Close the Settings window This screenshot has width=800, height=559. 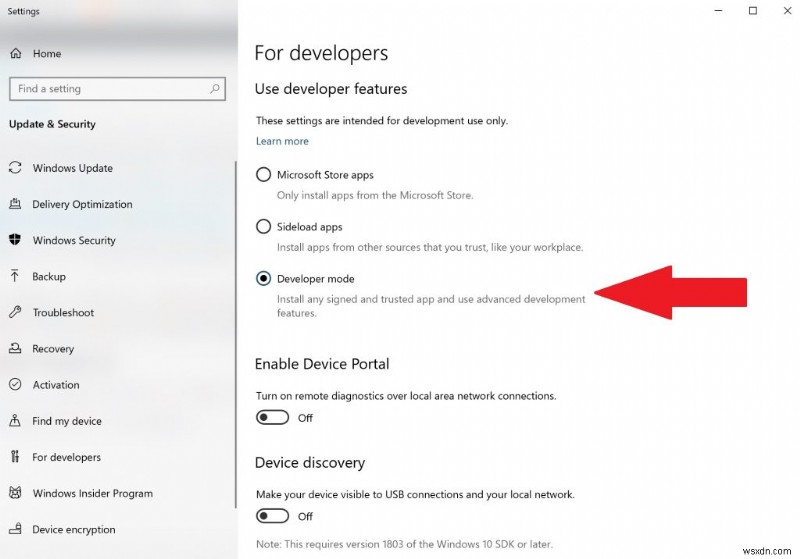[787, 11]
